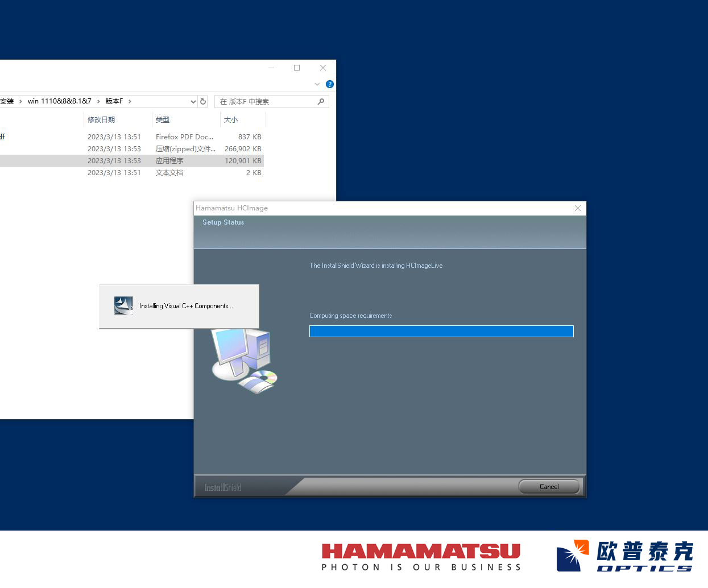Viewport: 708px width, 588px height.
Task: Go to the win 1110&8&8.1&7 breadcrumb folder
Action: (59, 101)
